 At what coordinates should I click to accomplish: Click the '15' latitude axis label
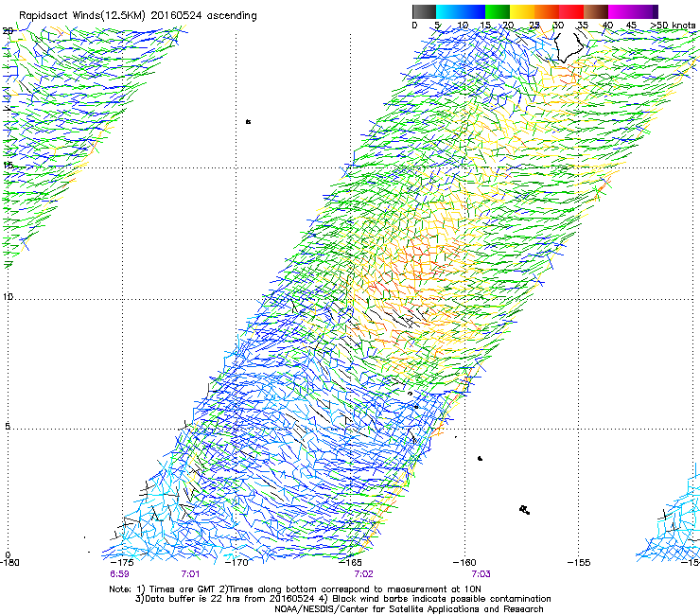coord(9,166)
